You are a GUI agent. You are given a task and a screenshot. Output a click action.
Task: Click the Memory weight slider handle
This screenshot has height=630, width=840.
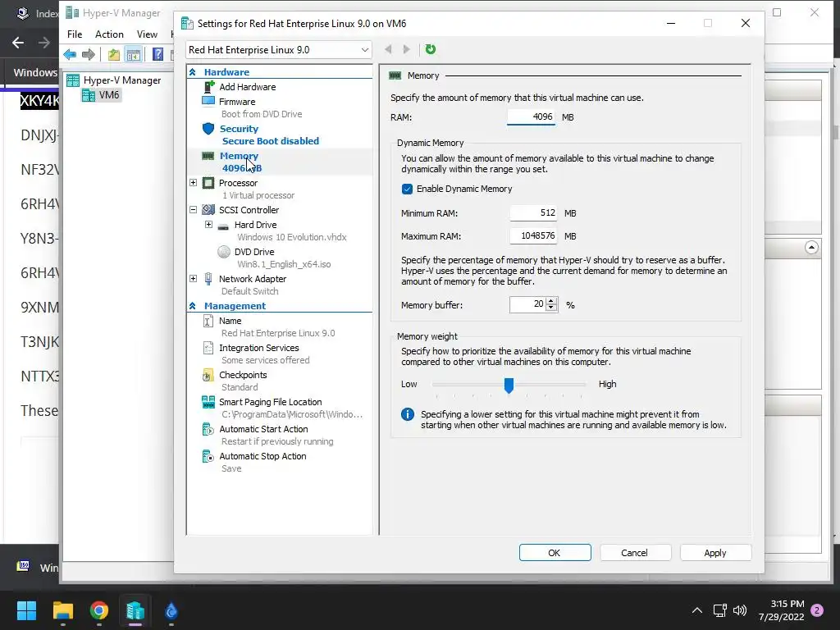click(x=509, y=385)
